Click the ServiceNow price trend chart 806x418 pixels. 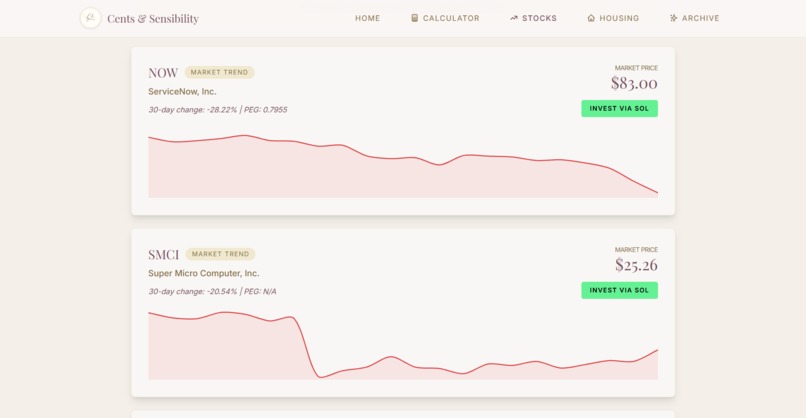403,166
